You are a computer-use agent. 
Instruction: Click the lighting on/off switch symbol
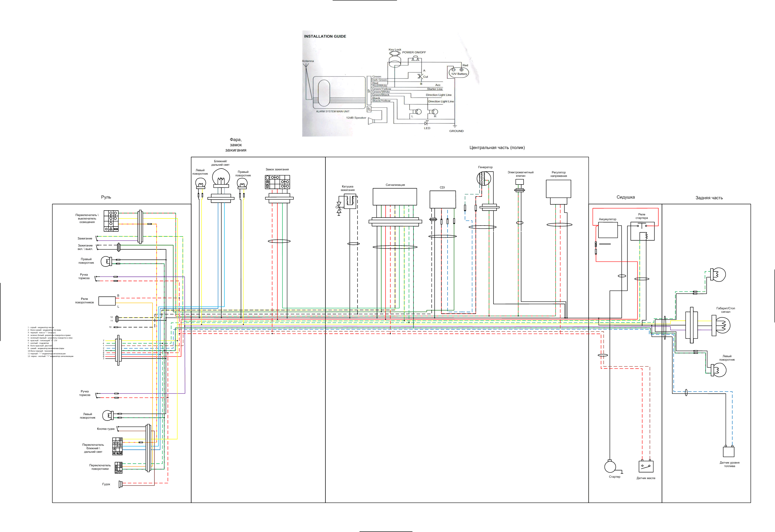coord(111,221)
